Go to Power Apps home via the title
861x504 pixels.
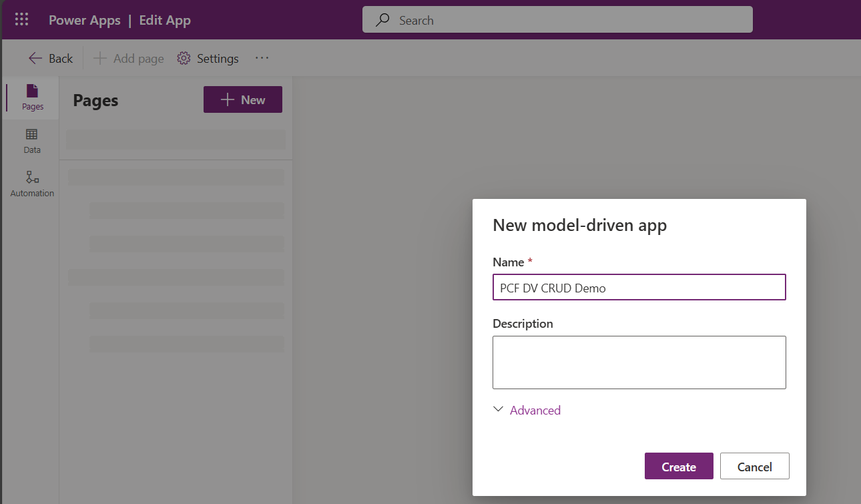[x=84, y=20]
